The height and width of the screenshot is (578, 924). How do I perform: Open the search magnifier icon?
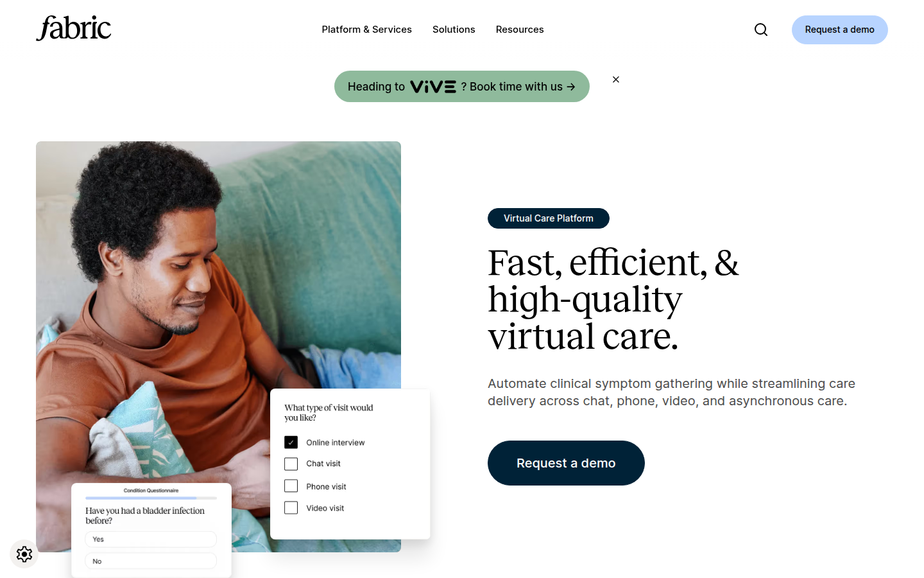761,30
